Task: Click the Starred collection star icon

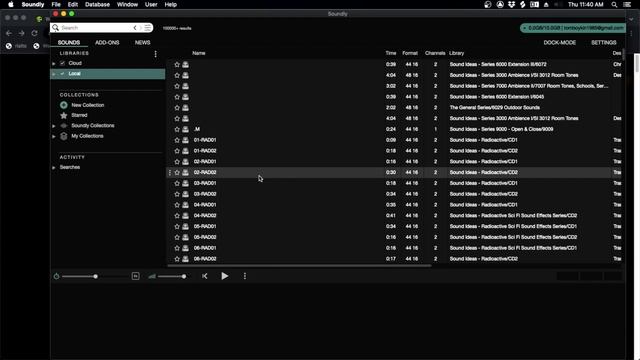Action: pyautogui.click(x=64, y=115)
